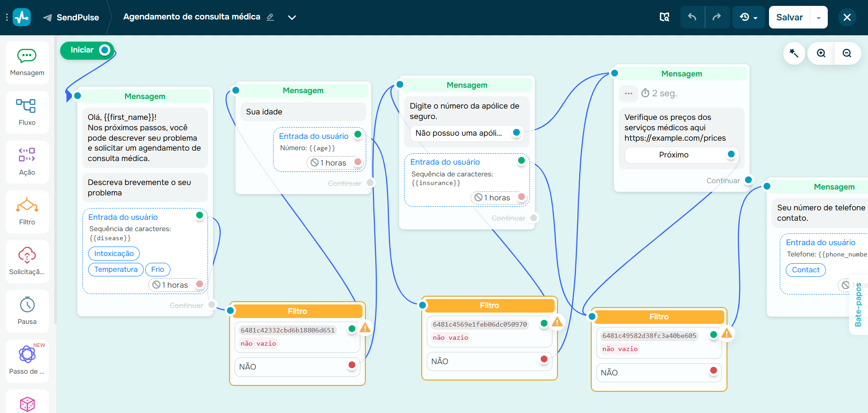
Task: Select the 'Não possuo uma apóli...' button
Action: click(467, 133)
